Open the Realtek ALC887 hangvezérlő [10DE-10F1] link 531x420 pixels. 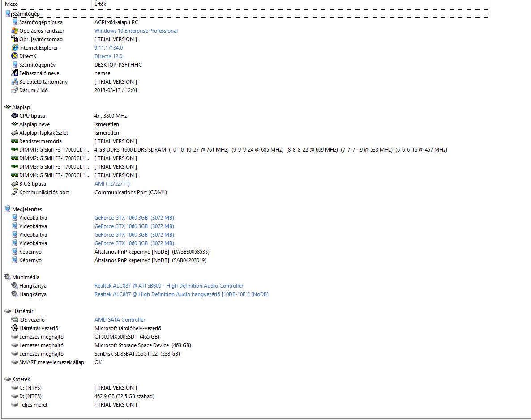tap(181, 294)
